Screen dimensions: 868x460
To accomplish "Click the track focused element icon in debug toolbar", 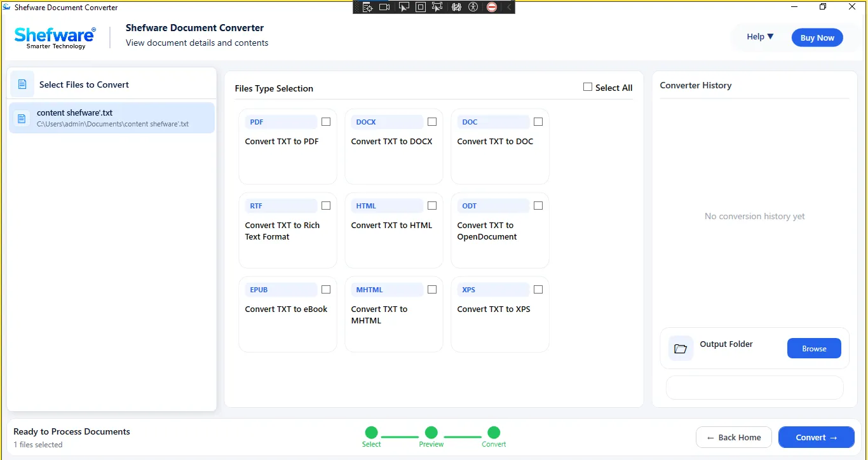I will [x=437, y=7].
